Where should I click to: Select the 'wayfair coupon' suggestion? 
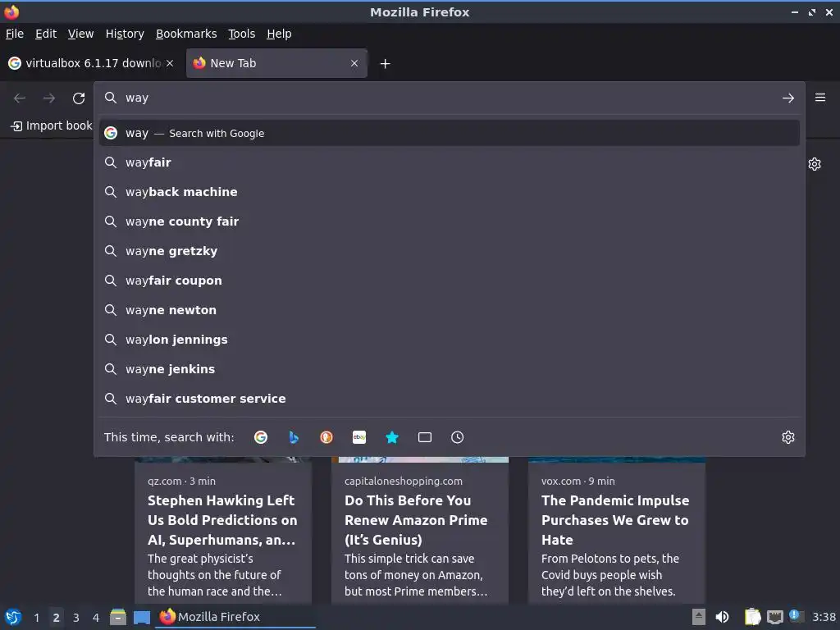pos(450,281)
